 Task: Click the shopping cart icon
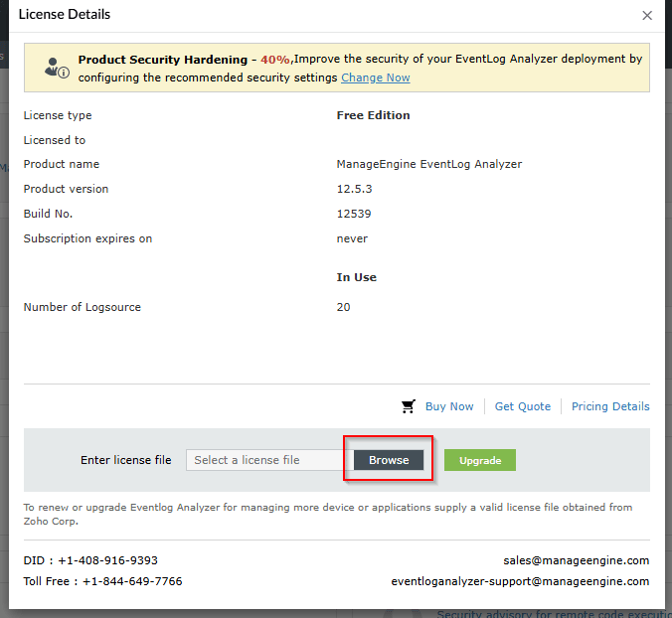coord(408,406)
